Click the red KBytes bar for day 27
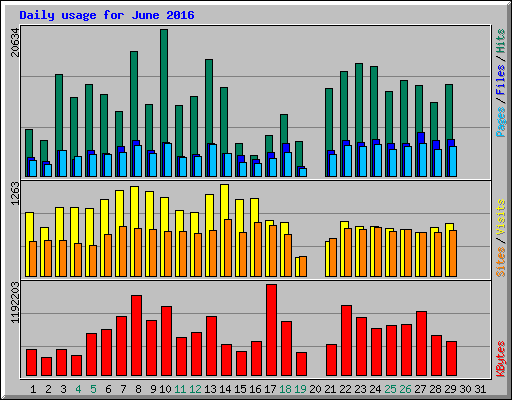The image size is (512, 400). 421,344
